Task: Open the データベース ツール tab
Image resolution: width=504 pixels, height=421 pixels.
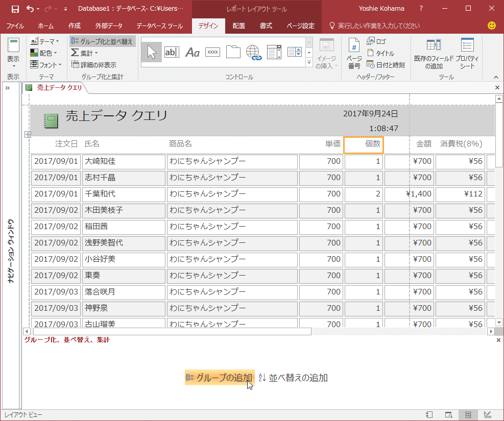Action: 159,26
